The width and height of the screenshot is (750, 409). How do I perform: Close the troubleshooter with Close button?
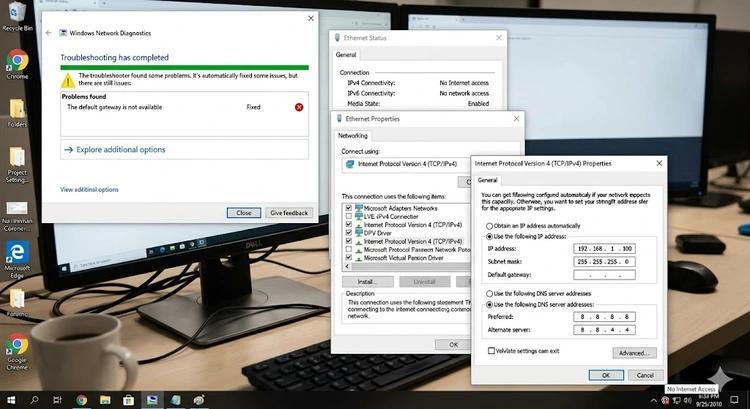tap(243, 213)
